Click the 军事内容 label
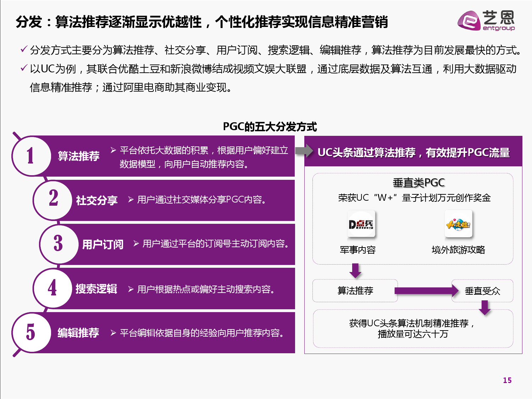The image size is (532, 399). click(358, 250)
